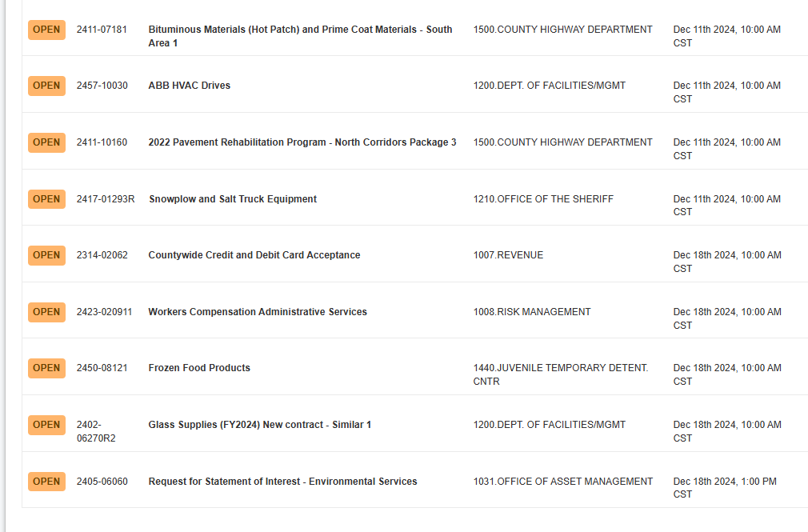The width and height of the screenshot is (808, 532).
Task: View Workers Compensation Administrative Services bid
Action: (x=258, y=312)
